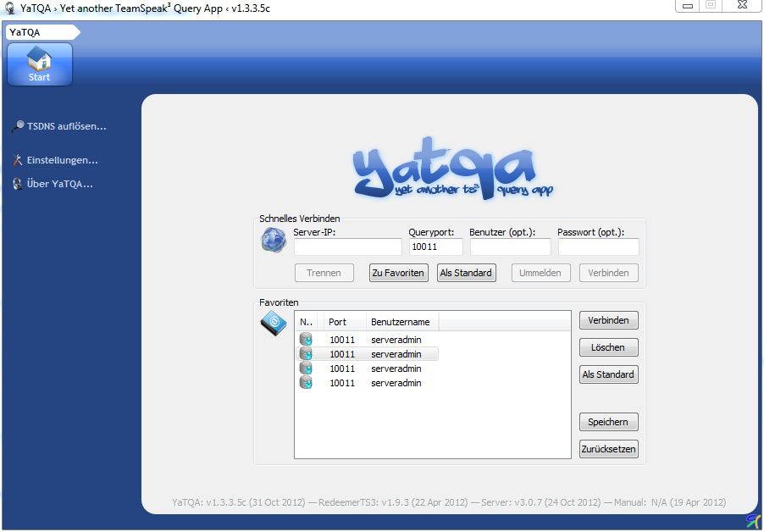
Task: Click the blue book icon in Favoriten
Action: 274,324
